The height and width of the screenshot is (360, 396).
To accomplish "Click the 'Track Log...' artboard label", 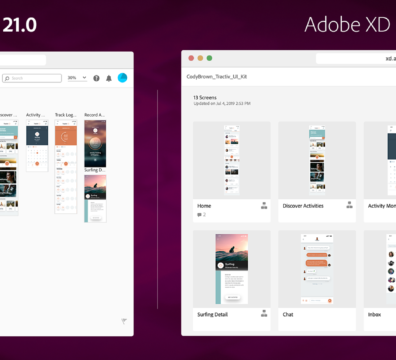I will click(66, 115).
